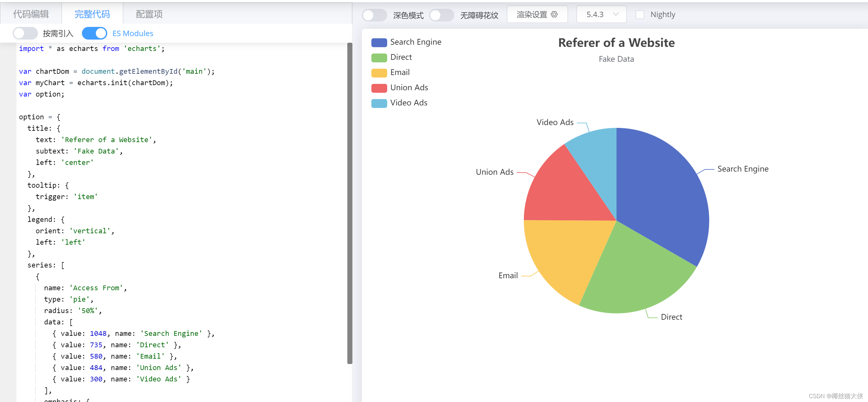This screenshot has height=402, width=868.
Task: Check the Nightly checkbox
Action: tap(640, 14)
